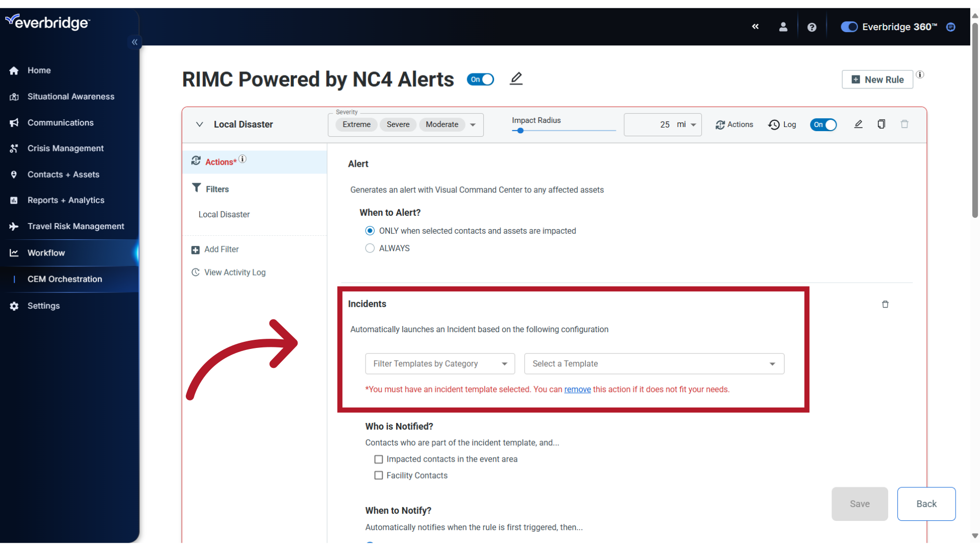
Task: Click Actions button in rule header
Action: 734,124
